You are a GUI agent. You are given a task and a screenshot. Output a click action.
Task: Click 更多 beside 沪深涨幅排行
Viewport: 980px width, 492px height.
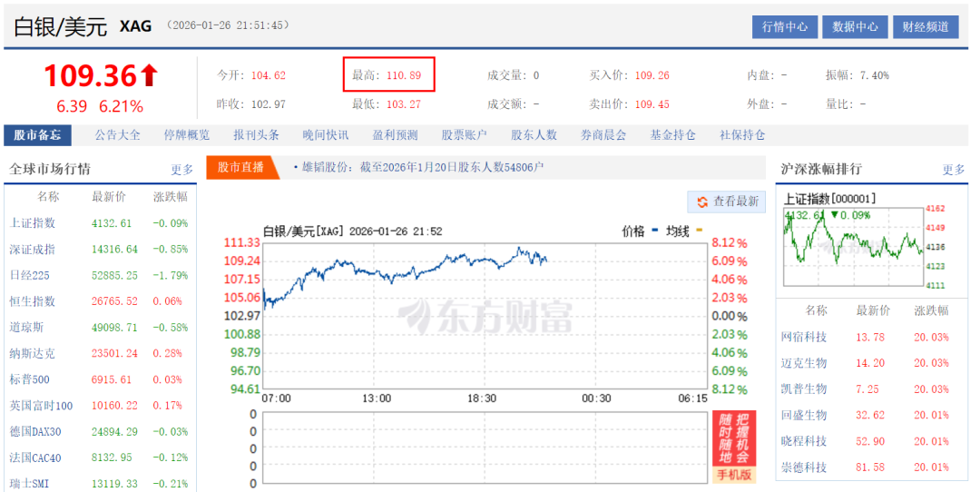954,170
